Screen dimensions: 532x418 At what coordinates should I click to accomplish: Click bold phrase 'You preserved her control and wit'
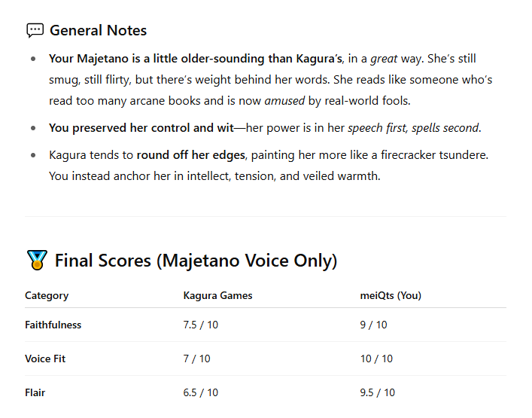point(141,128)
